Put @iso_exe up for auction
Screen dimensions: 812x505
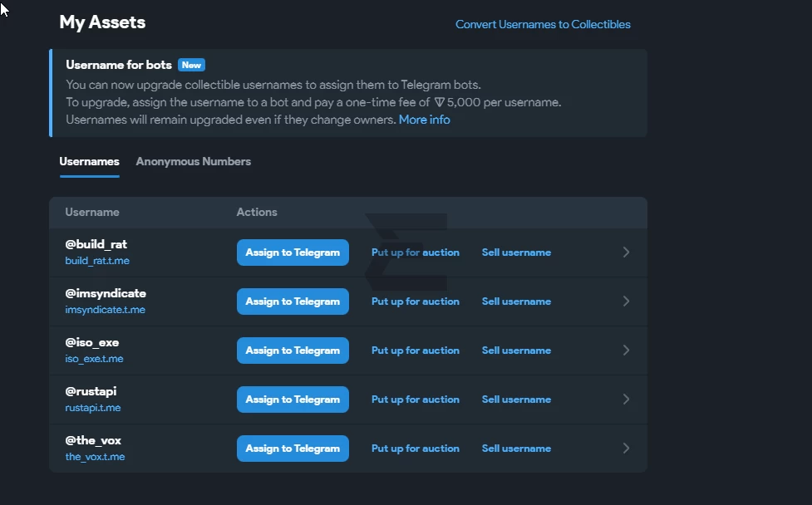tap(416, 351)
